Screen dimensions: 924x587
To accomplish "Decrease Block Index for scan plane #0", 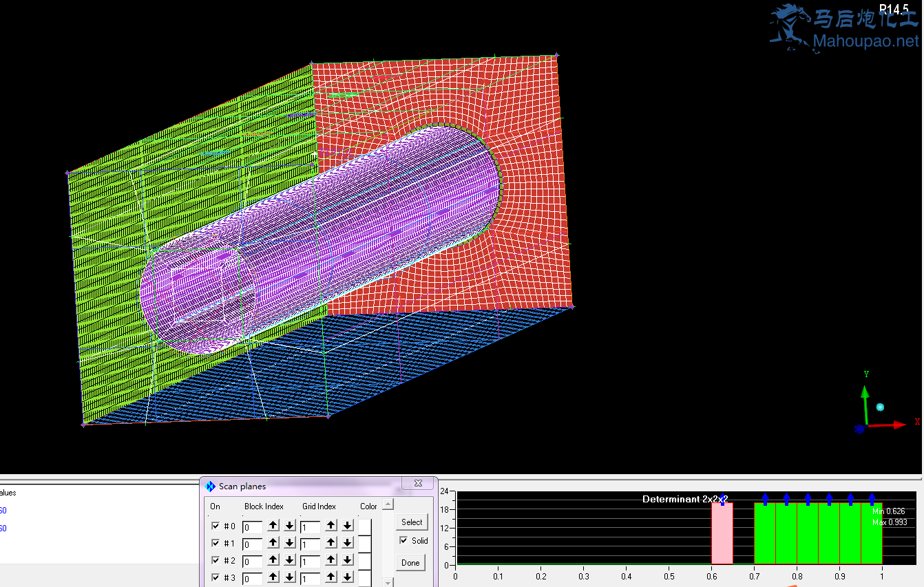I will pos(289,526).
